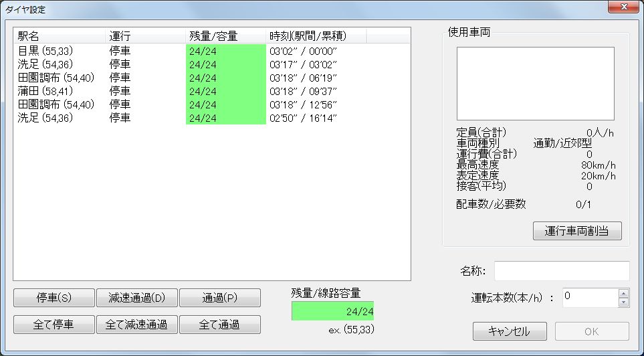Click 停車 cell in 目黒 row
644x356 pixels.
(120, 52)
